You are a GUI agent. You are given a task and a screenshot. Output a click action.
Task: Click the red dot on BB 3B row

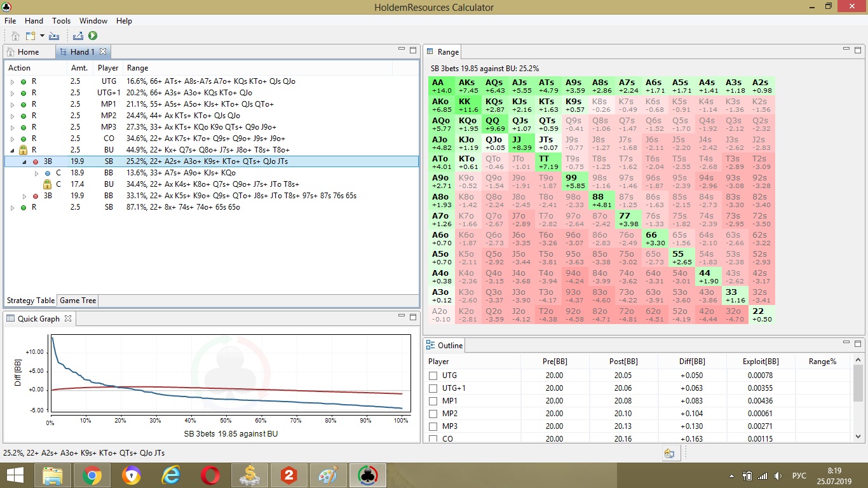coord(35,196)
